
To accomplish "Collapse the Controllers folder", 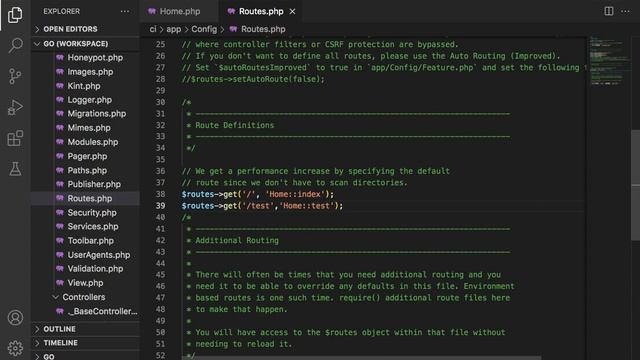I will coord(84,297).
